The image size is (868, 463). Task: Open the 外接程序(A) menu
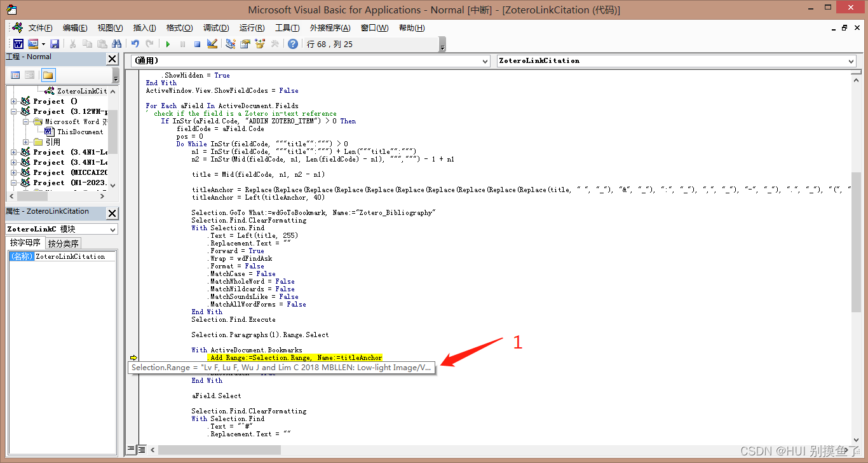coord(330,28)
